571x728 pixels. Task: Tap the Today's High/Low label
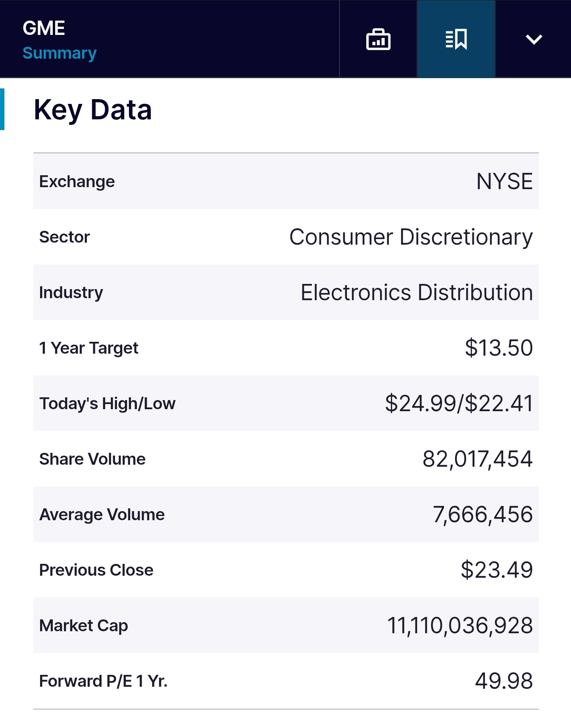(x=107, y=404)
